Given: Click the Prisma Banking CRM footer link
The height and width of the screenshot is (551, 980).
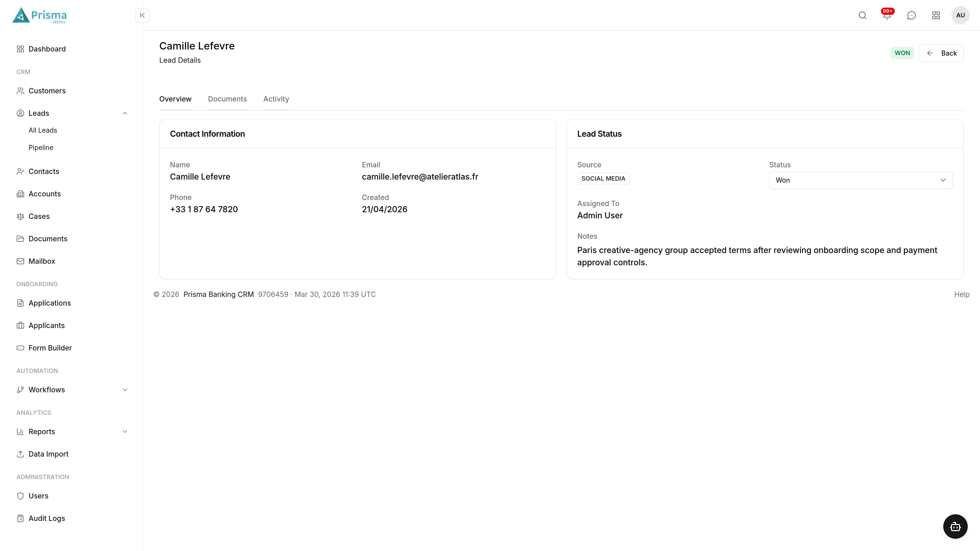Looking at the screenshot, I should pyautogui.click(x=218, y=294).
